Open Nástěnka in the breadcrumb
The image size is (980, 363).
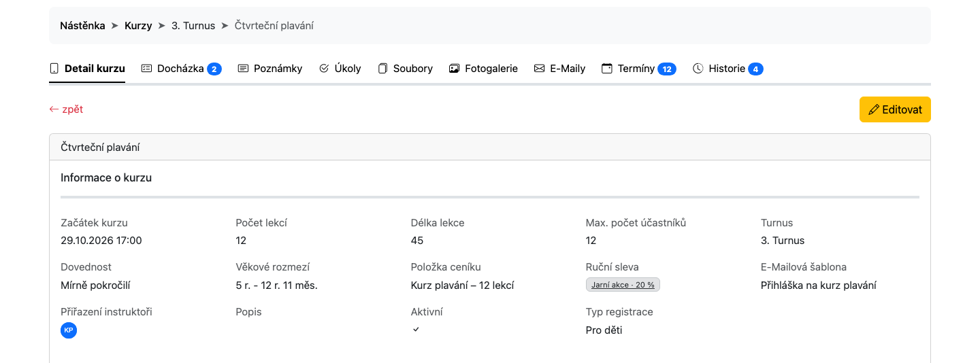pos(82,26)
